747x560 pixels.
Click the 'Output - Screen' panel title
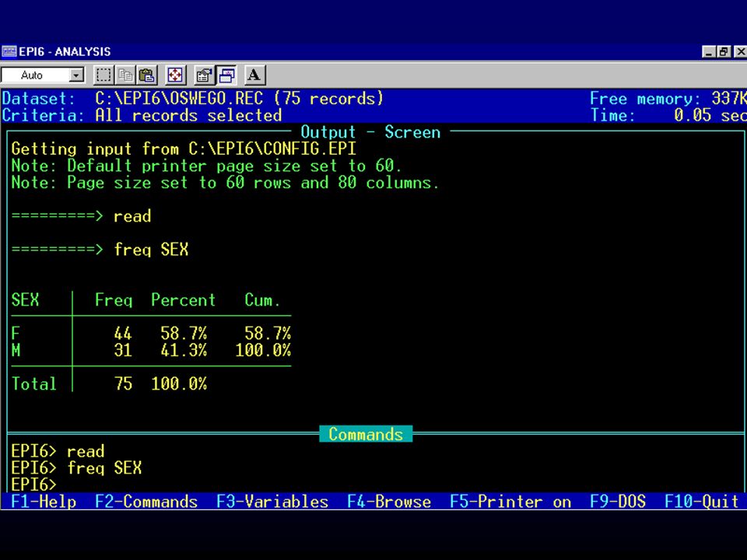pyautogui.click(x=370, y=132)
